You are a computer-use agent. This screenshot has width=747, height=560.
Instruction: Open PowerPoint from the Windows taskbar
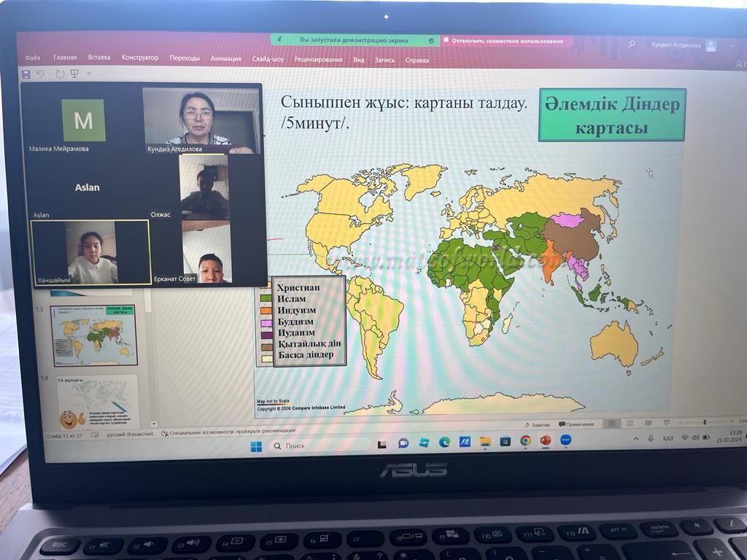tap(545, 441)
